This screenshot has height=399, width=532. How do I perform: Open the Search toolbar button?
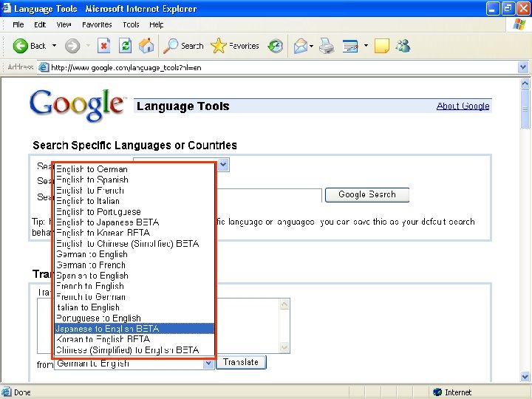pos(183,46)
